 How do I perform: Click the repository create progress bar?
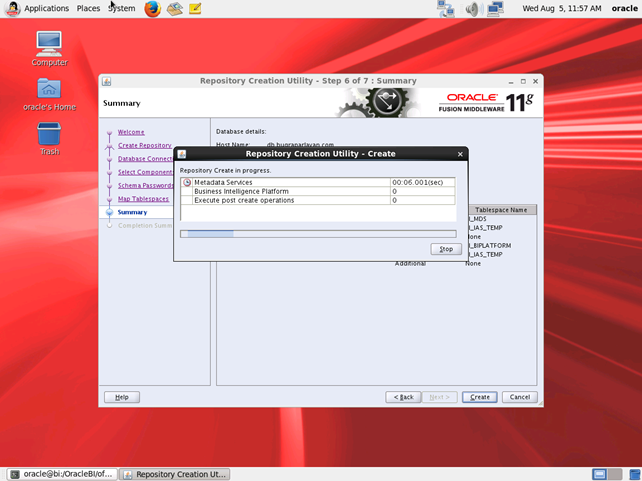click(318, 234)
